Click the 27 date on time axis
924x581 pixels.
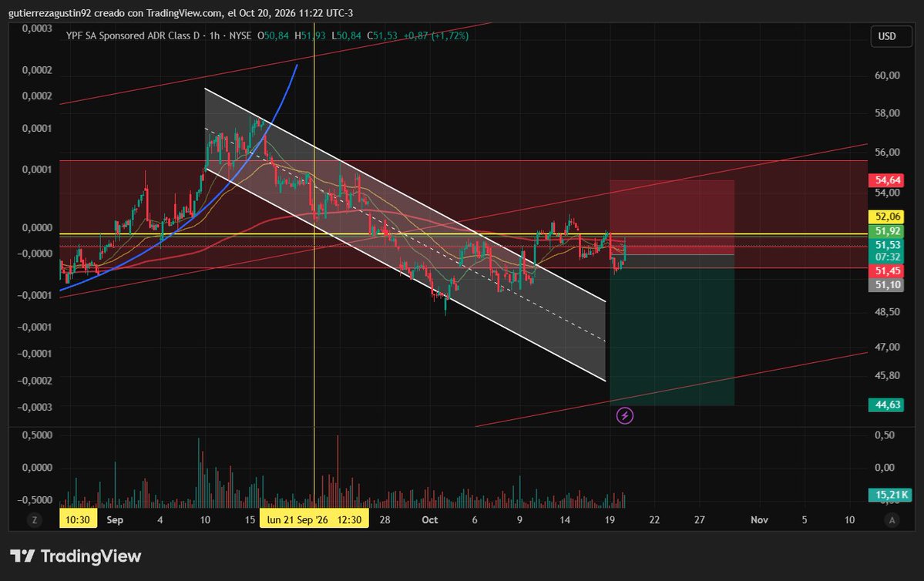(700, 519)
